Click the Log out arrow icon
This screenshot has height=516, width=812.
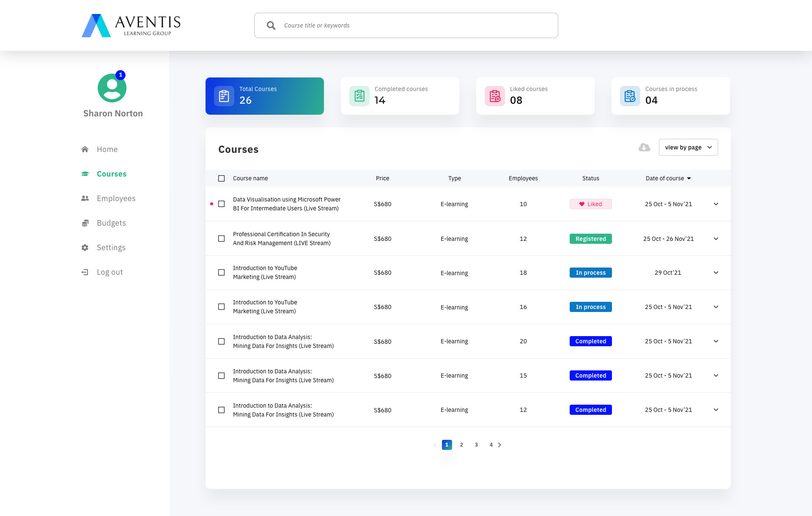(x=85, y=272)
